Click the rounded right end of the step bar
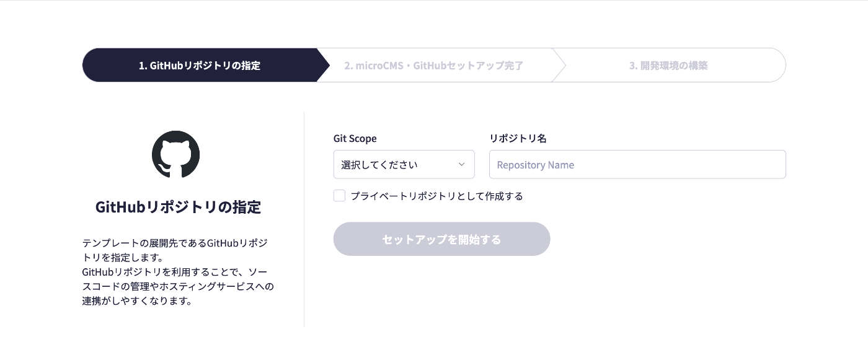Screen dimensions: 868x337 (777, 65)
